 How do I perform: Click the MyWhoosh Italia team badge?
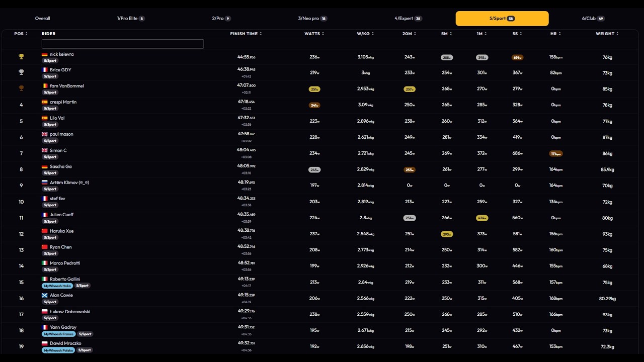[x=57, y=286]
